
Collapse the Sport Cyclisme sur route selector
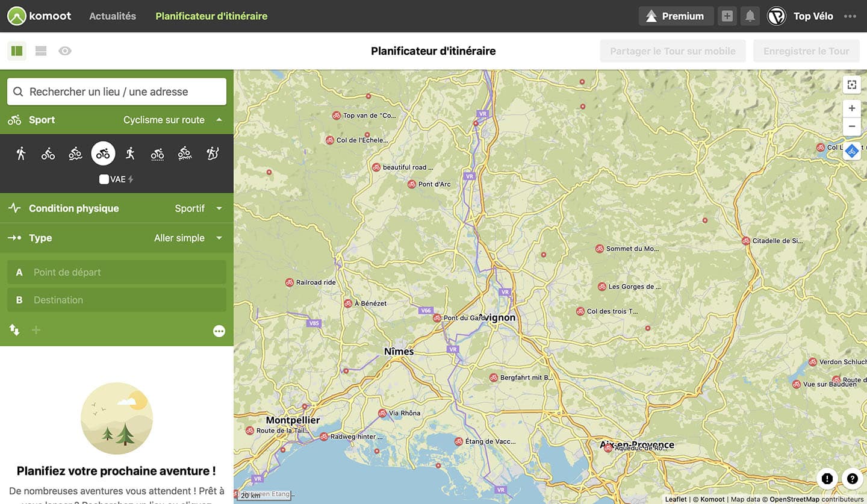tap(117, 120)
